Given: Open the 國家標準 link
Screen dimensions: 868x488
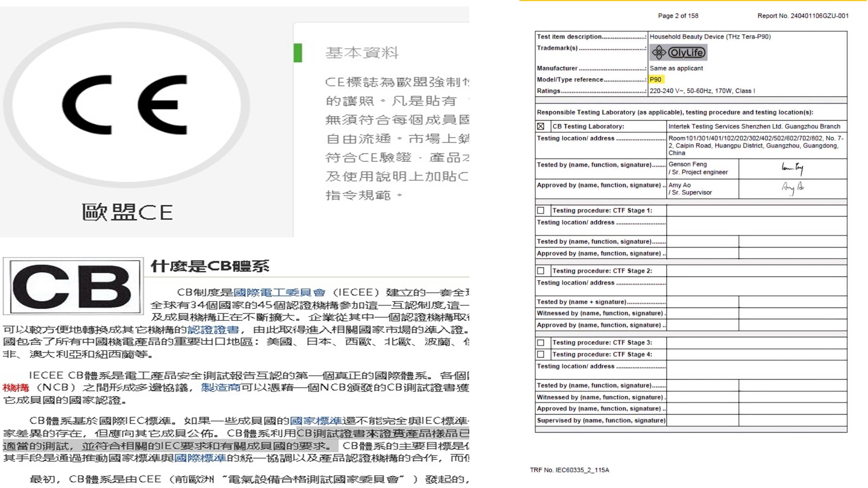Looking at the screenshot, I should coord(316,421).
